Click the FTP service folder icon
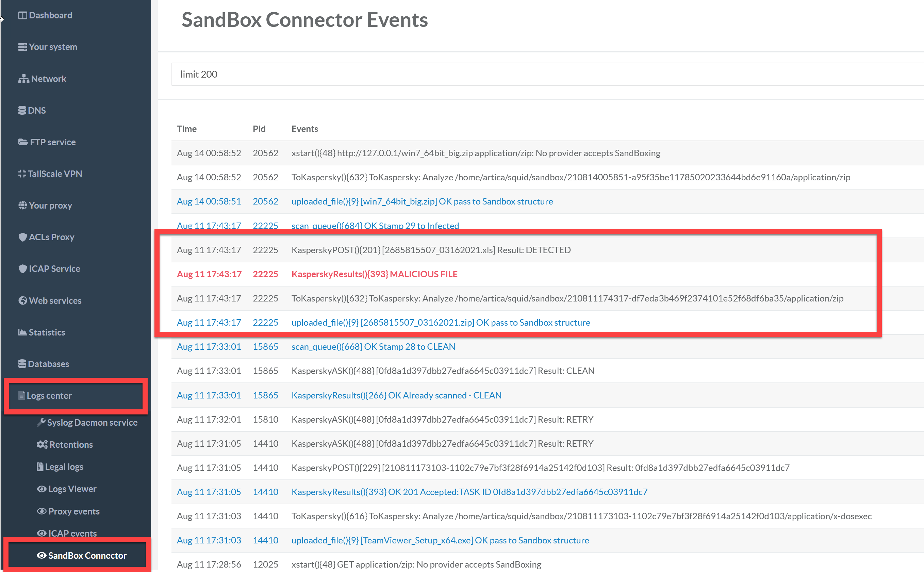Image resolution: width=924 pixels, height=572 pixels. tap(23, 142)
